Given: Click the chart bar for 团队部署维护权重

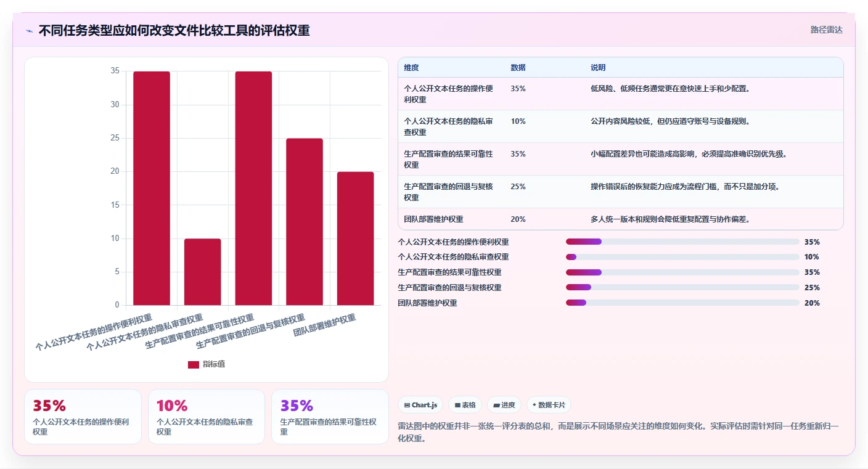Looking at the screenshot, I should (x=355, y=239).
